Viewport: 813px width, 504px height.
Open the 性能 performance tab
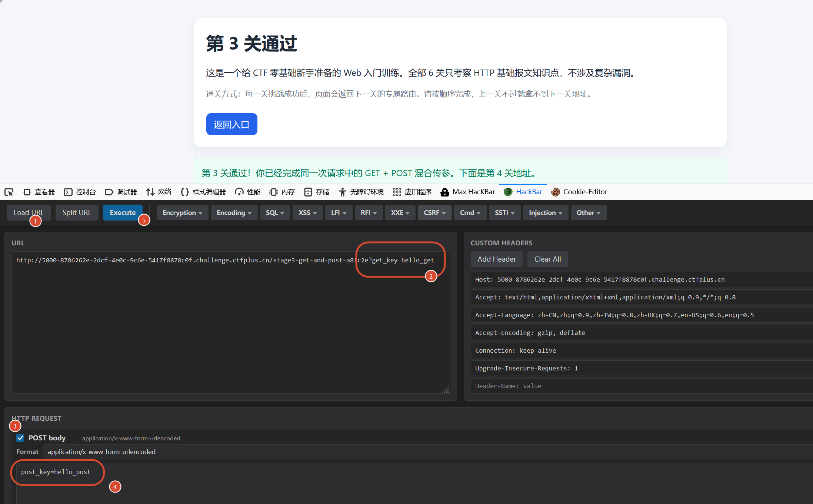pos(248,192)
